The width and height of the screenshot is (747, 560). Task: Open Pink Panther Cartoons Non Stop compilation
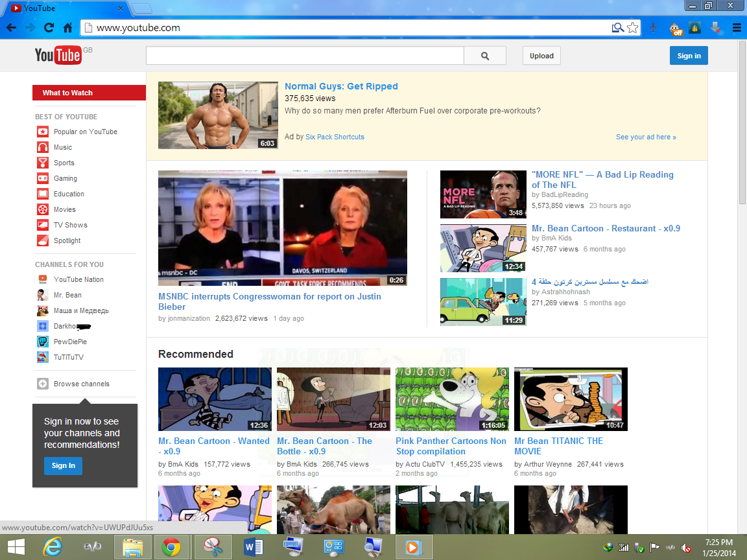(x=451, y=446)
